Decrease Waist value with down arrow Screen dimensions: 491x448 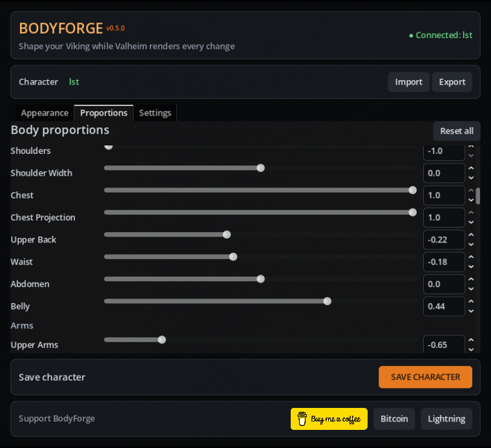pos(471,267)
